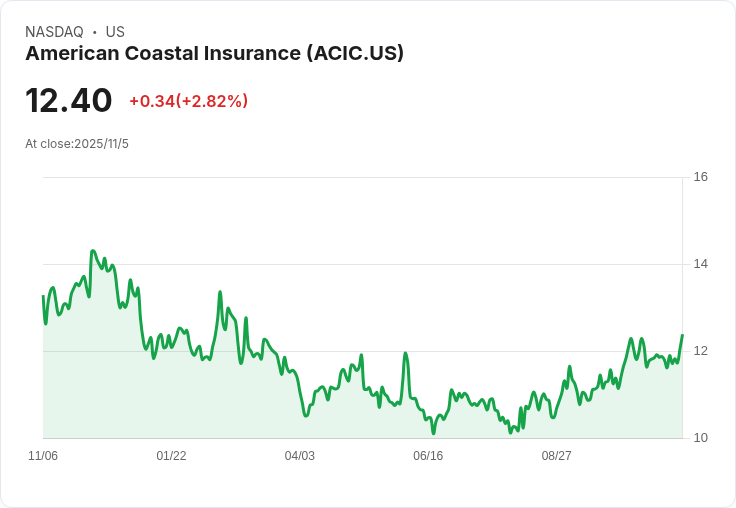This screenshot has width=736, height=508.
Task: Select the 11/06 date on x-axis
Action: 43,456
